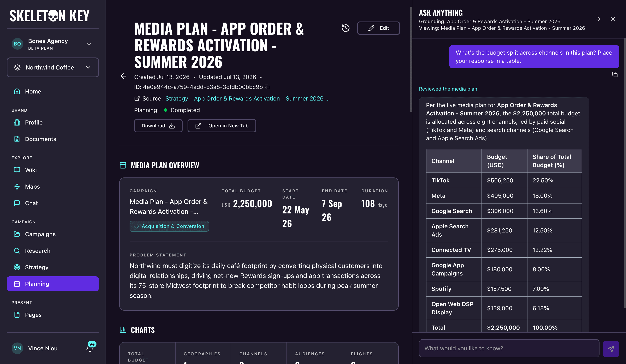This screenshot has width=626, height=364.
Task: Follow the Strategy source link
Action: 247,98
